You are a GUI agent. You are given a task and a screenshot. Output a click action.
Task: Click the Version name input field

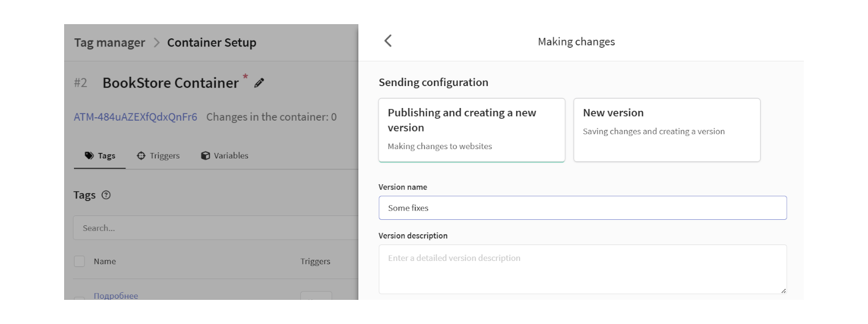(582, 208)
